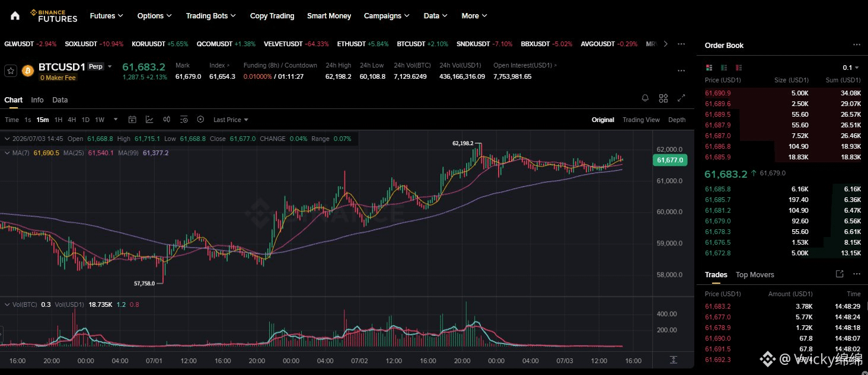Open the SOXLUSDT ticker

click(94, 44)
